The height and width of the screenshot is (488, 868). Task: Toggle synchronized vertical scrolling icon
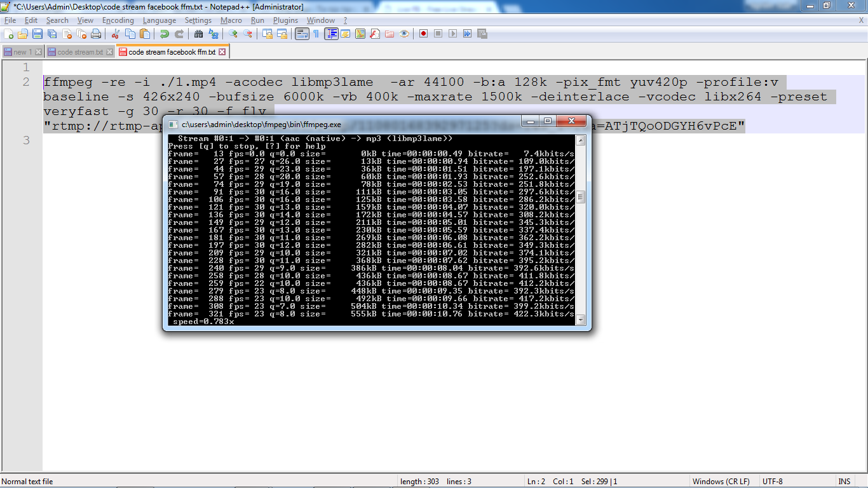(268, 34)
